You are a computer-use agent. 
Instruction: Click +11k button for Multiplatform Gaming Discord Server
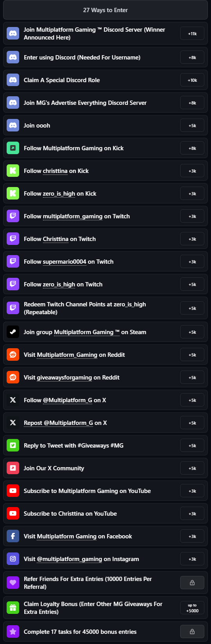pyautogui.click(x=192, y=34)
